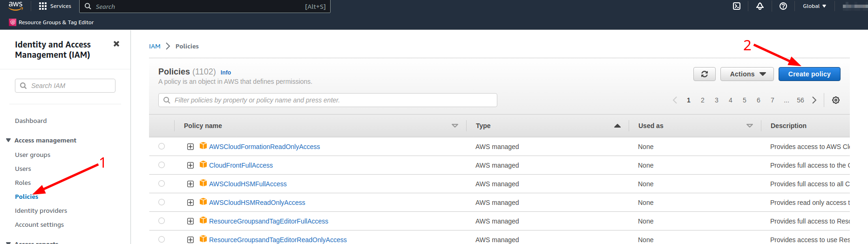The width and height of the screenshot is (868, 244).
Task: Open the Actions dropdown
Action: (747, 74)
